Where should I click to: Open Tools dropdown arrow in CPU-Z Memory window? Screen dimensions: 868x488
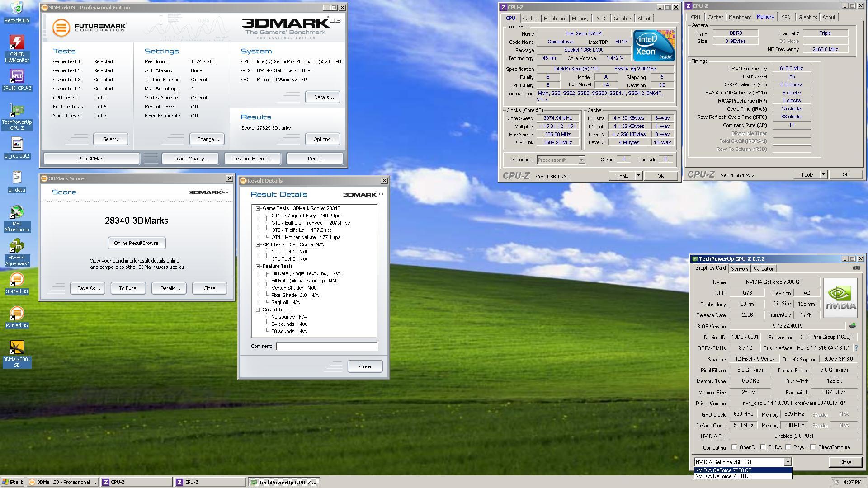click(823, 174)
